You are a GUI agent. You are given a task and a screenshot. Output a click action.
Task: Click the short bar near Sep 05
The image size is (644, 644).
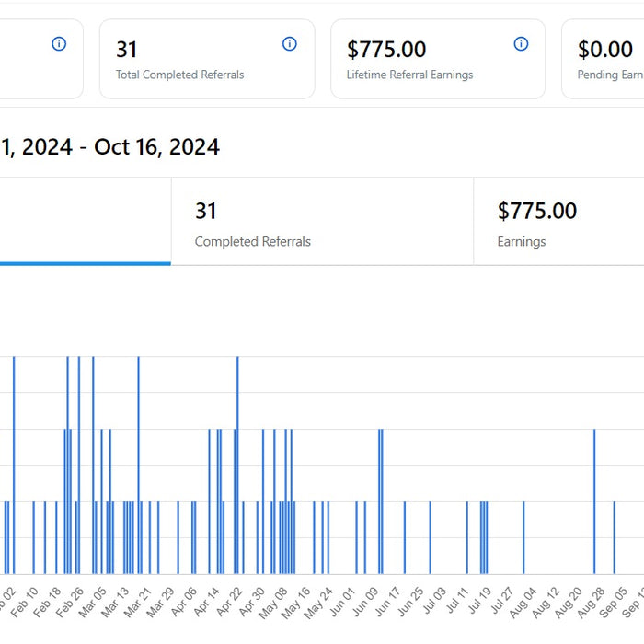[615, 537]
